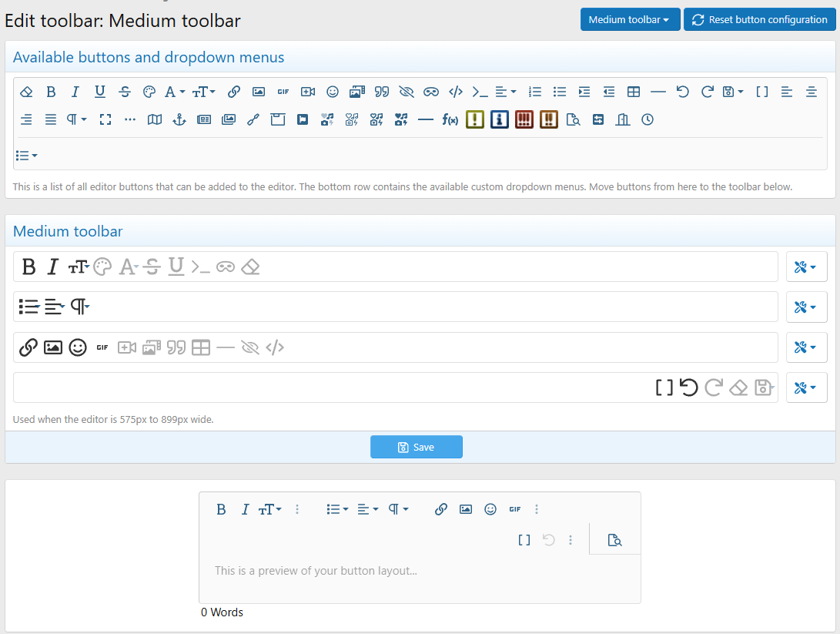Click the f(x) function icon in Available buttons

point(450,119)
